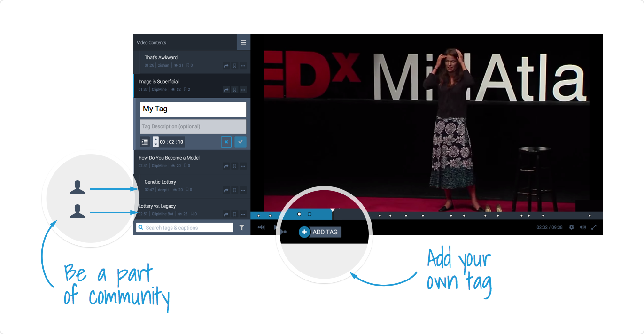Share the Genetic Lottery tag
Screen dimensions: 644x334
(x=226, y=190)
